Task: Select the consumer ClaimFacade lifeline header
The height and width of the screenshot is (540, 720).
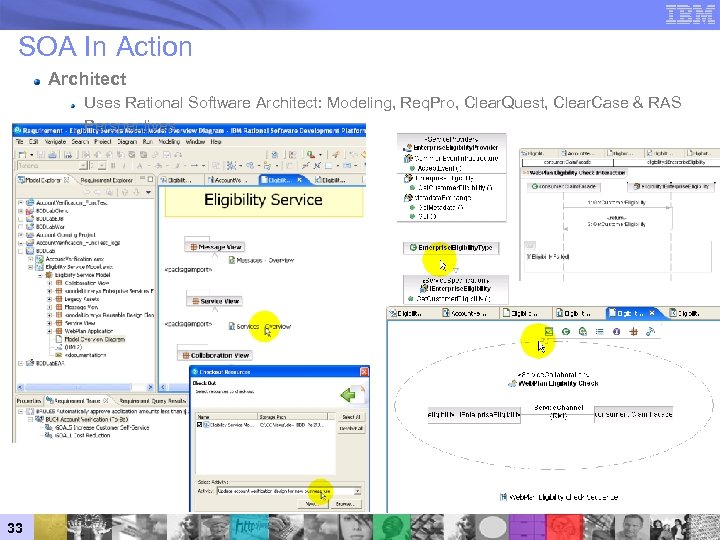Action: tap(564, 186)
